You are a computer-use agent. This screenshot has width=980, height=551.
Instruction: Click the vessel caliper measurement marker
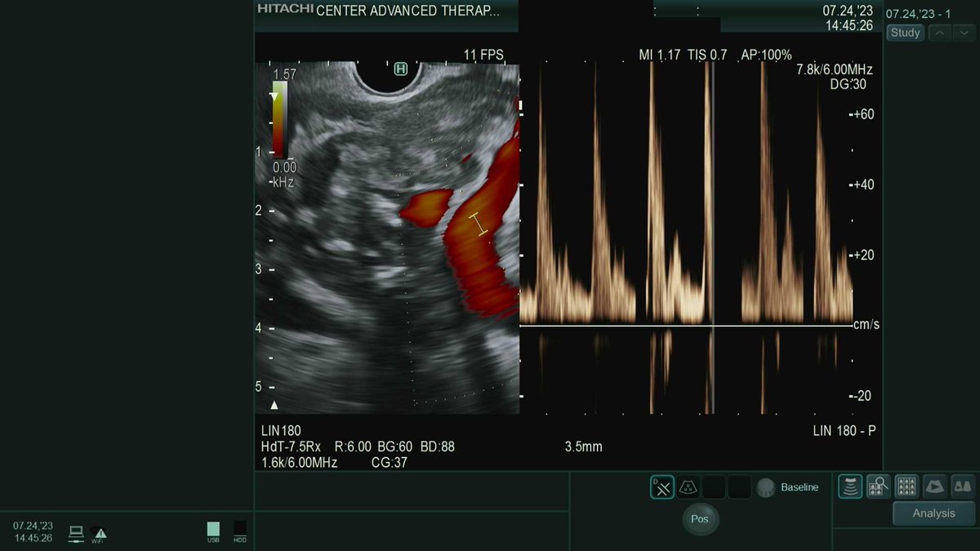479,224
